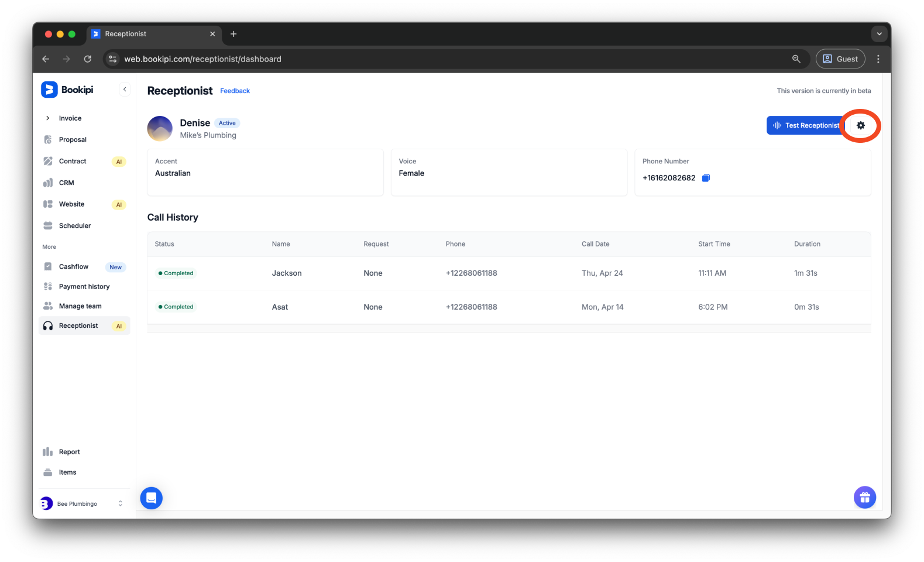Viewport: 924px width, 562px height.
Task: Open Asat call history row
Action: click(509, 307)
